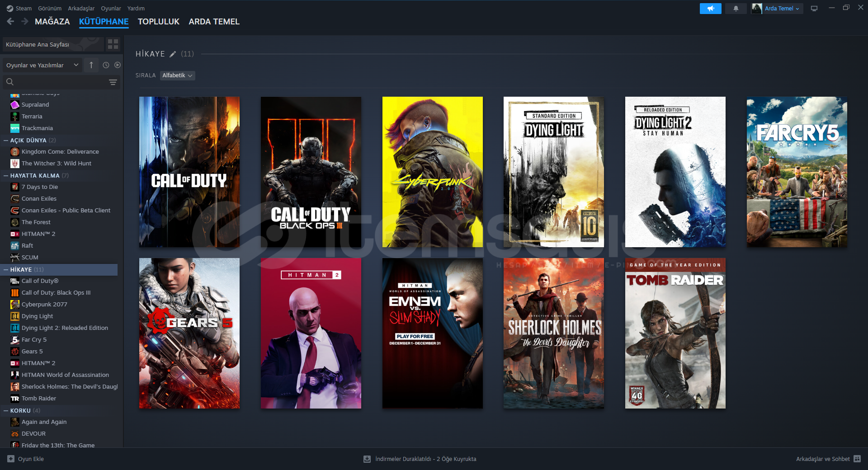Select Conan Exiles - Public Beta Client
This screenshot has height=470, width=868.
coord(66,210)
